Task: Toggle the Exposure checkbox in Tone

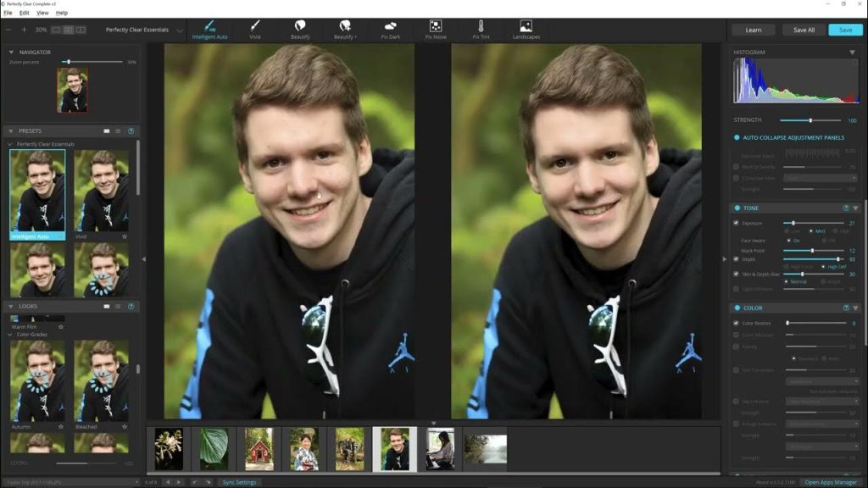Action: tap(737, 223)
